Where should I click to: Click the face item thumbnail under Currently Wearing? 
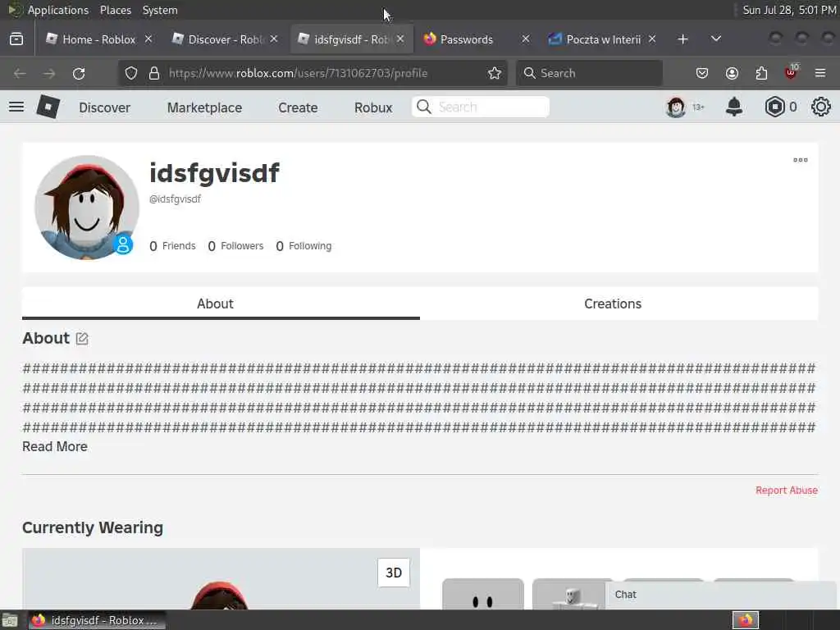click(482, 594)
